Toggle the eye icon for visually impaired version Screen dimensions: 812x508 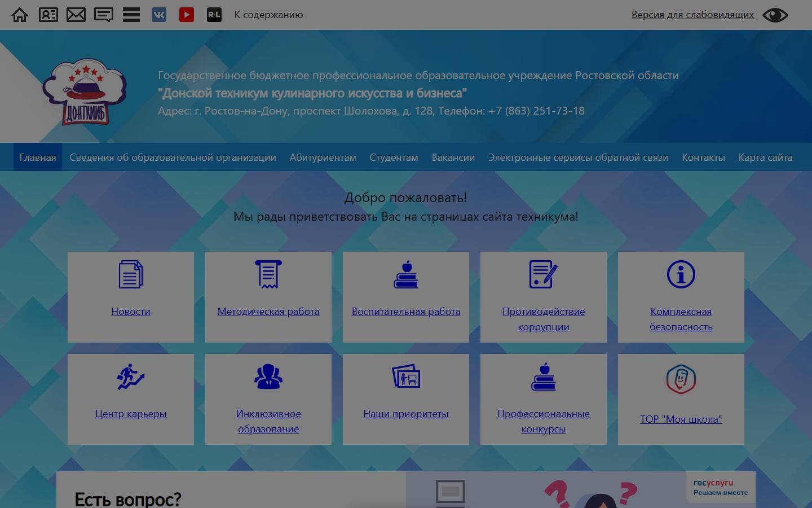coord(775,15)
